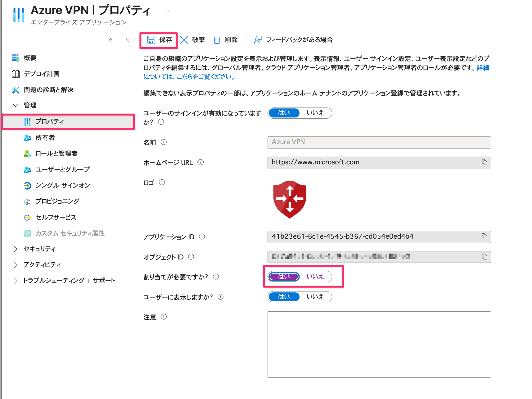
Task: Click info icon next to ホームページ URL
Action: (x=201, y=162)
